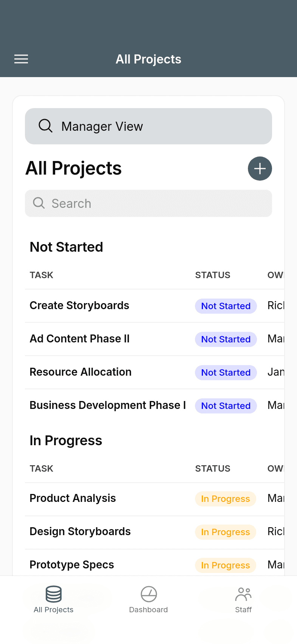Click the magnifier icon in Manager View
Viewport: 297px width, 644px height.
[x=46, y=126]
